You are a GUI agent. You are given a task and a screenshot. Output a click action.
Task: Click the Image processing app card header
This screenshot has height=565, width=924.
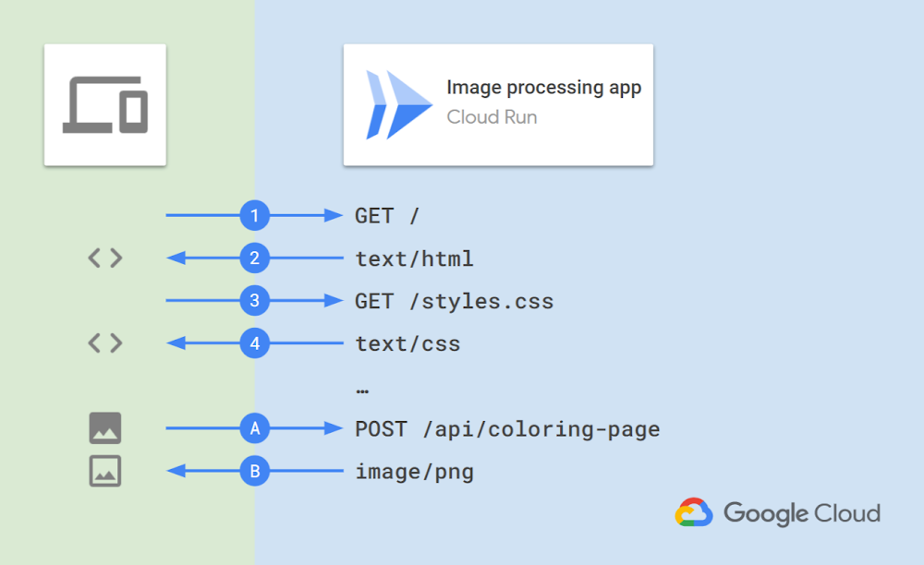click(x=498, y=104)
